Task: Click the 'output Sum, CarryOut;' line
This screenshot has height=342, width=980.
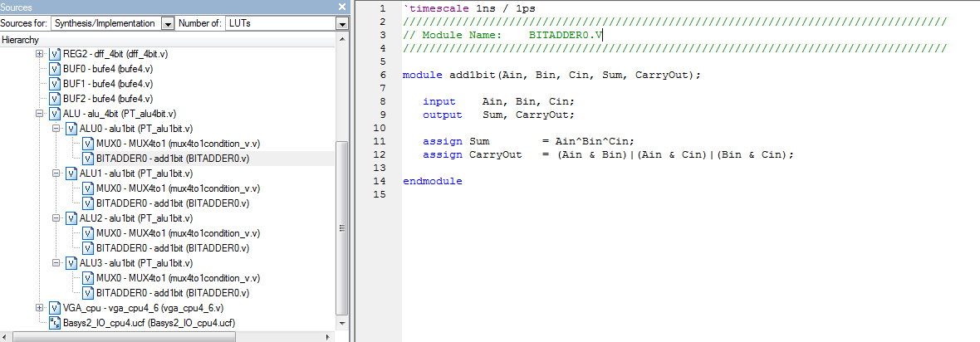Action: point(498,115)
